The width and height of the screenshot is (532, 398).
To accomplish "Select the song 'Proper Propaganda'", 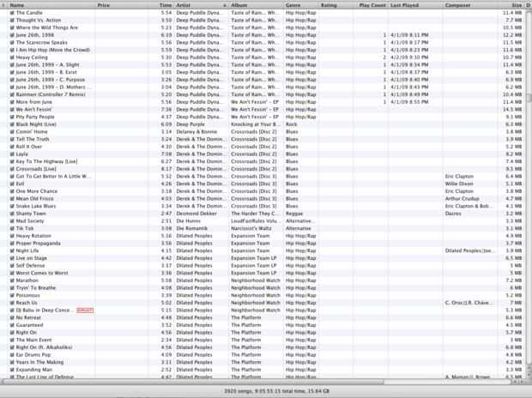I will coord(38,244).
